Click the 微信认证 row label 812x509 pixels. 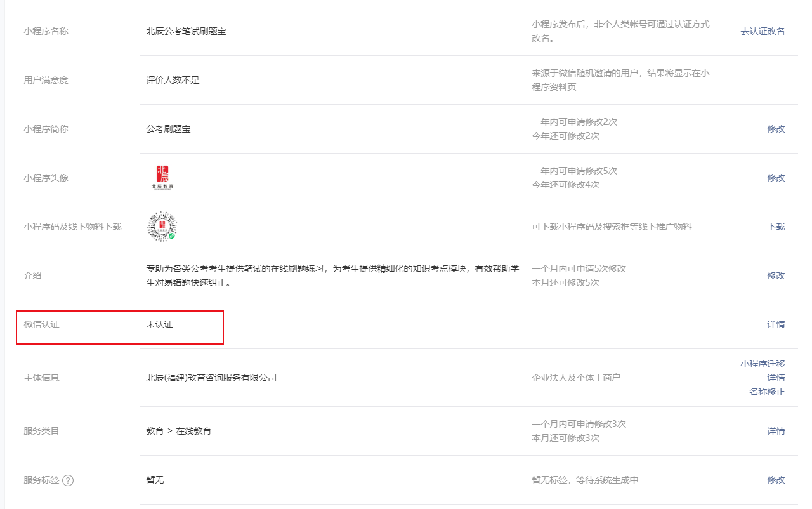(42, 324)
